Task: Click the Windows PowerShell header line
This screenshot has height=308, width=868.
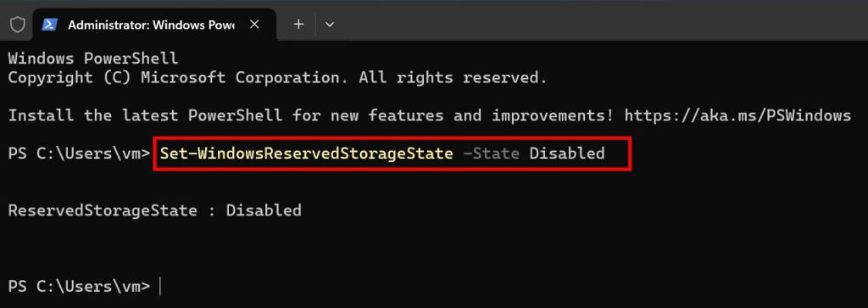Action: coord(93,59)
